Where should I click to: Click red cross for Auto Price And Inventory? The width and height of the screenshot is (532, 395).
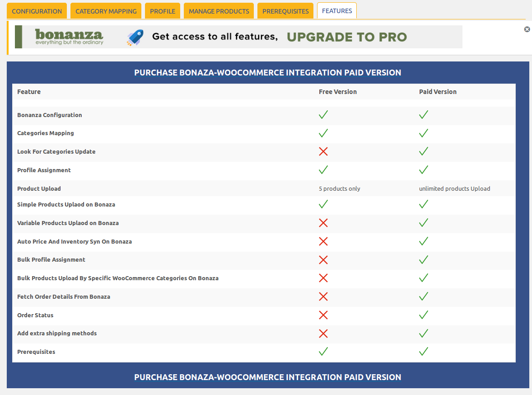pyautogui.click(x=323, y=241)
